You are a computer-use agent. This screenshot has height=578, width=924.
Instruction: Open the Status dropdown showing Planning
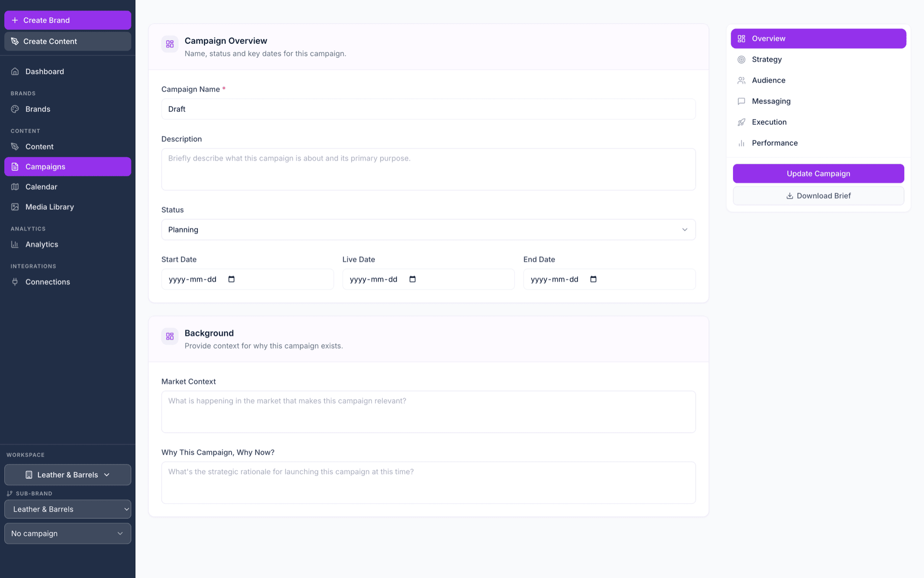[x=428, y=230]
